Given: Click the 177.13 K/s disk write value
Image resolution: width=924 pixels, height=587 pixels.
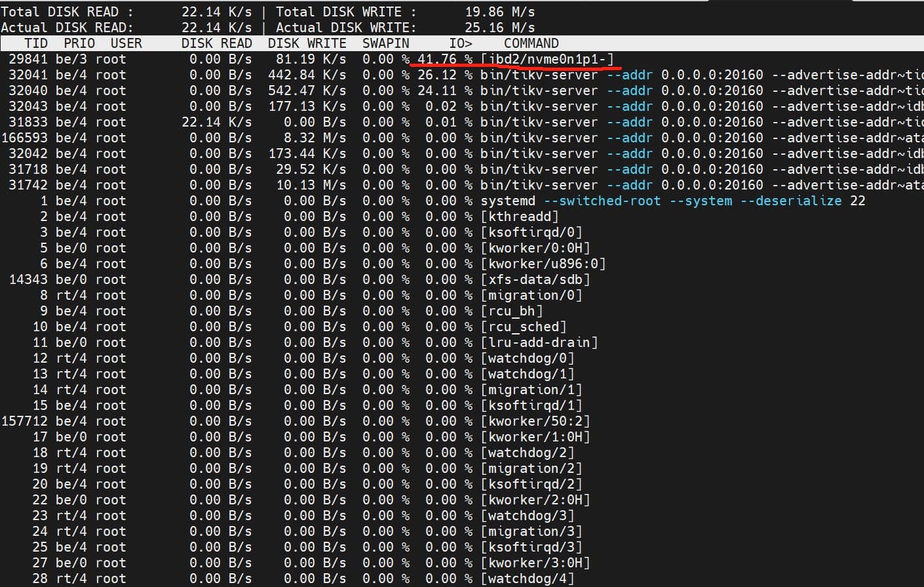Looking at the screenshot, I should [x=307, y=106].
